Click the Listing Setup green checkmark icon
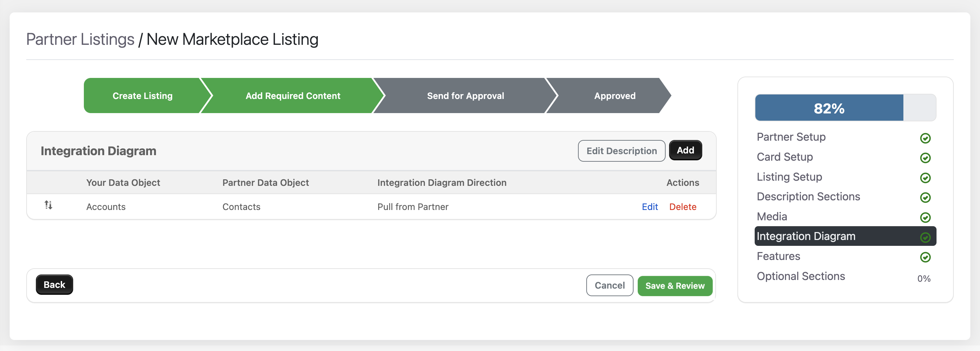 tap(925, 178)
